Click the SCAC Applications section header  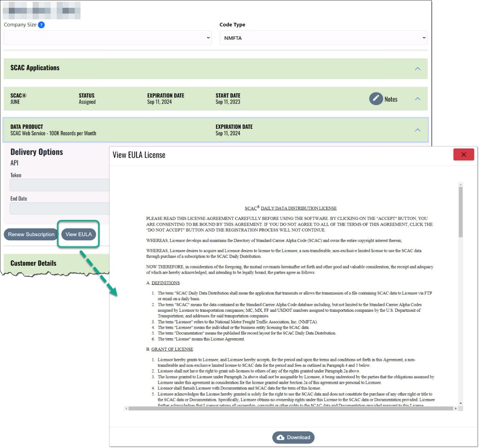[x=35, y=68]
